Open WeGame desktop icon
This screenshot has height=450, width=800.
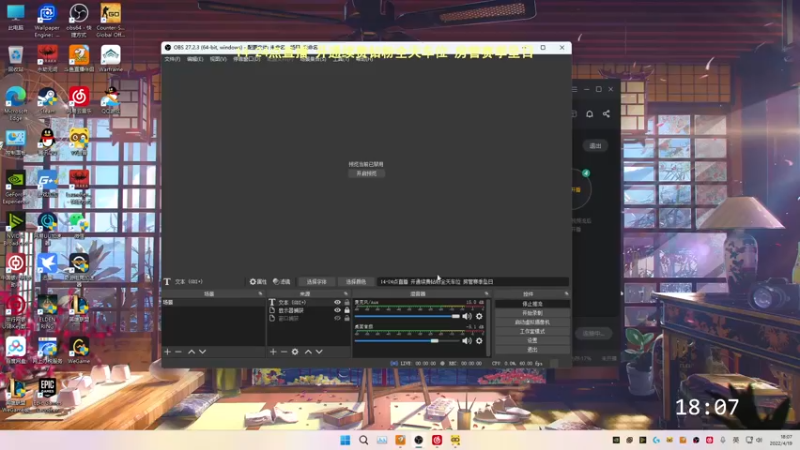pos(79,351)
